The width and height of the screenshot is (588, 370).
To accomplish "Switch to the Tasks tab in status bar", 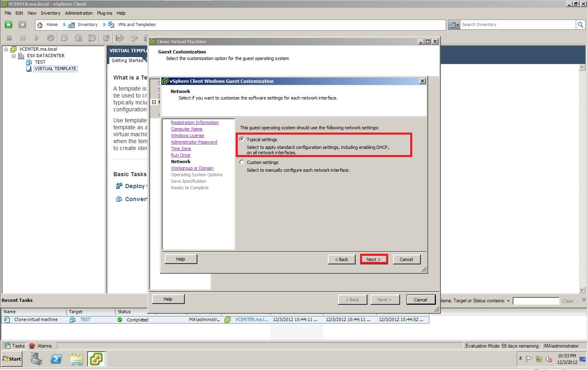I will point(15,346).
